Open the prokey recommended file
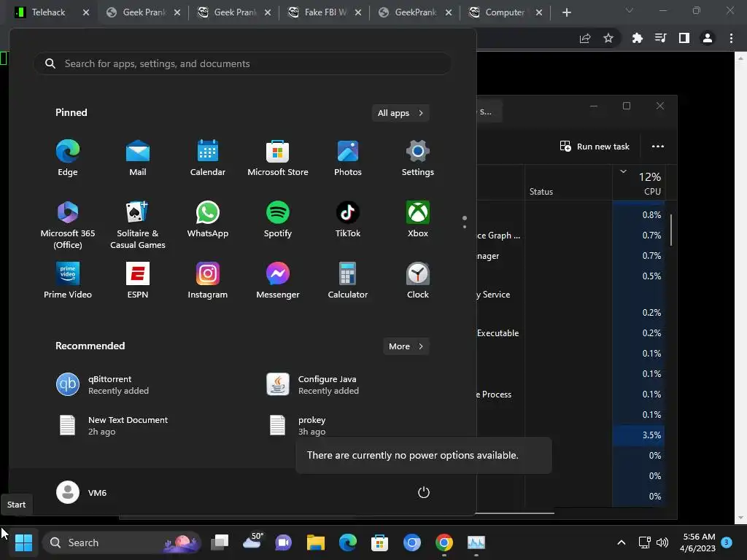This screenshot has width=747, height=560. click(x=298, y=426)
